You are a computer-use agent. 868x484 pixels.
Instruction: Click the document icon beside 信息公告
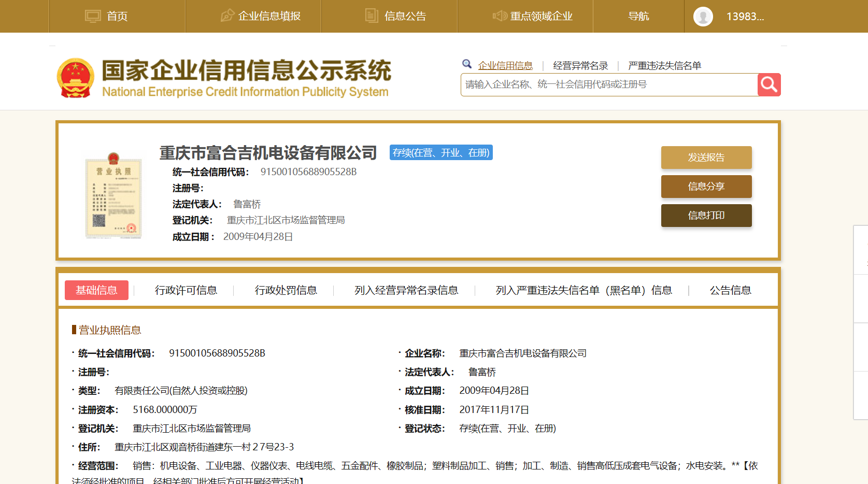point(372,16)
